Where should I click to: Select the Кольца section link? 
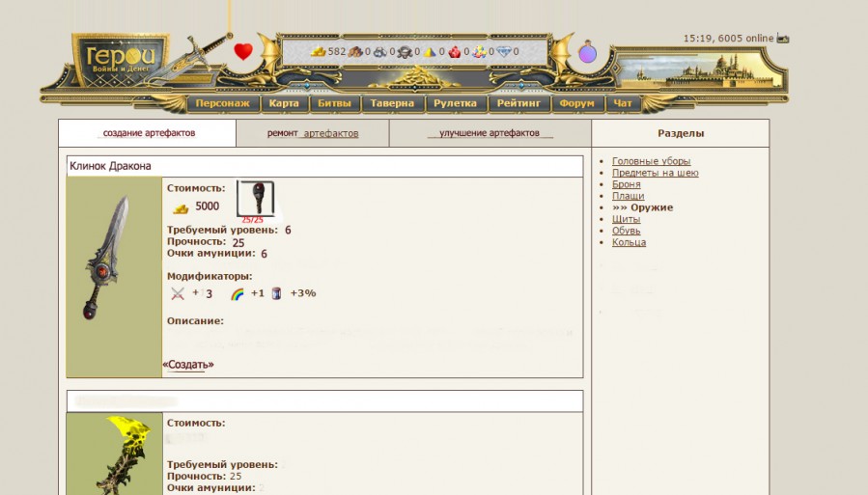[x=629, y=242]
